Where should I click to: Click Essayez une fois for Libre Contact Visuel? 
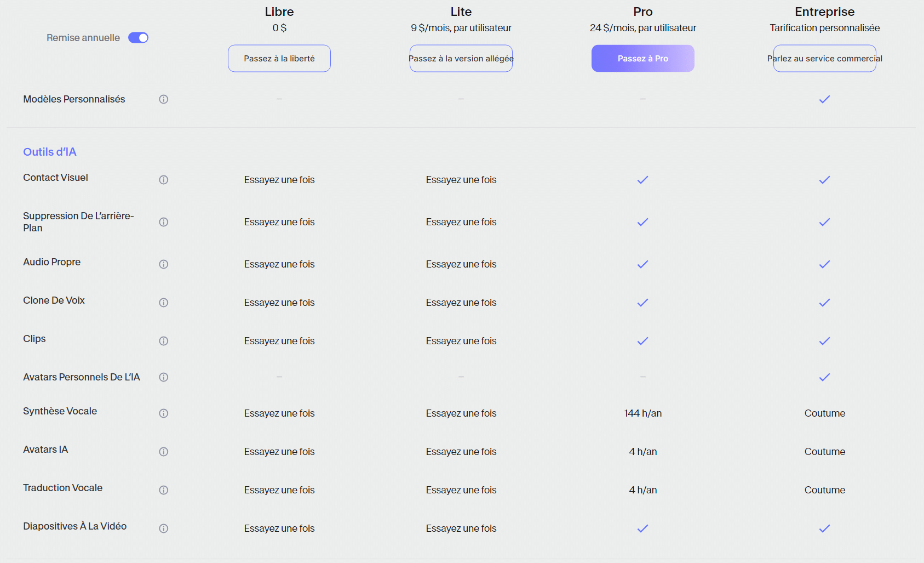tap(279, 180)
